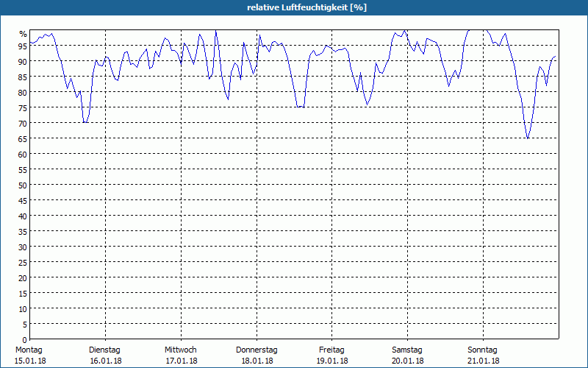Click the y-axis value '40'
Image resolution: width=588 pixels, height=368 pixels.
click(23, 216)
